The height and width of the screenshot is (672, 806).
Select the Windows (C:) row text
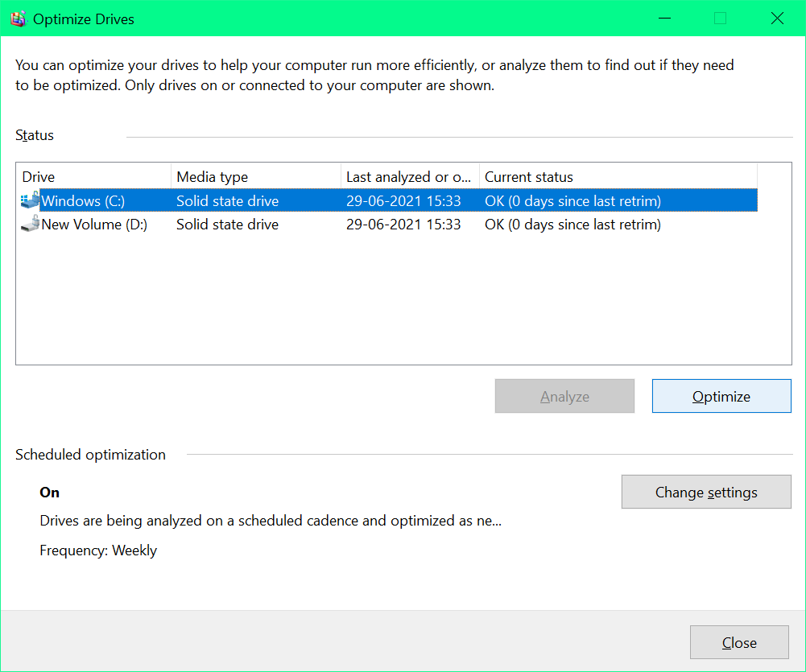[83, 201]
